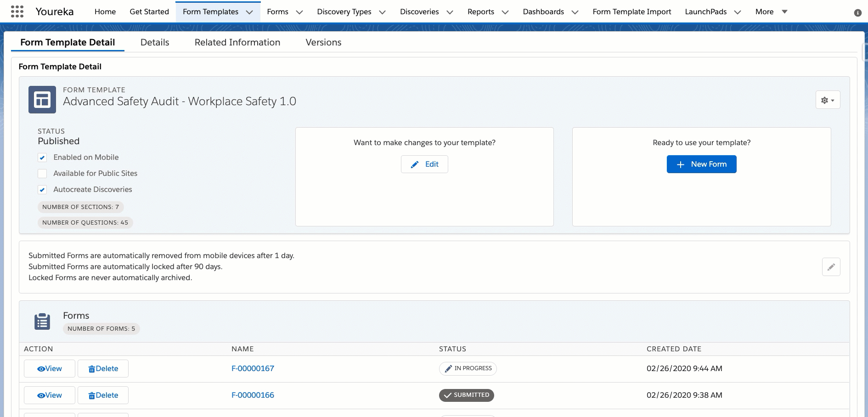This screenshot has height=417, width=868.
Task: Click the IN PROGRESS status badge
Action: coord(468,368)
